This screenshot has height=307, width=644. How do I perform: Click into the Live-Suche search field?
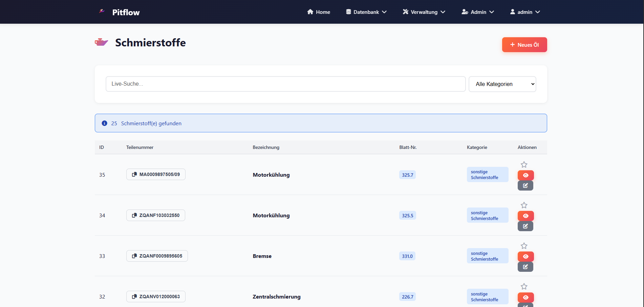tap(285, 84)
